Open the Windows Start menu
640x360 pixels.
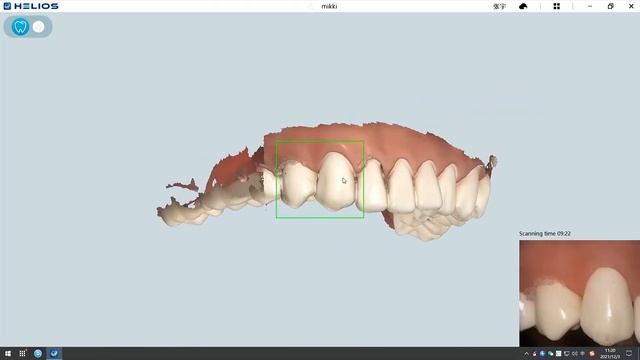[x=8, y=353]
